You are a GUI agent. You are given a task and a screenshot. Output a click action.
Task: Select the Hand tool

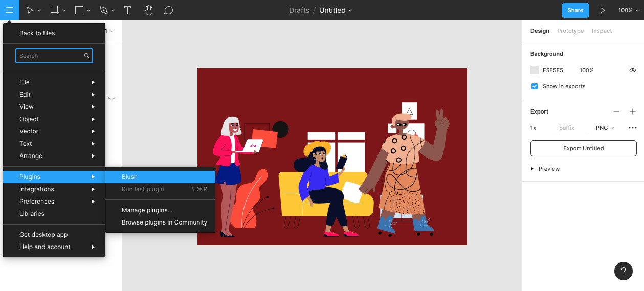148,10
